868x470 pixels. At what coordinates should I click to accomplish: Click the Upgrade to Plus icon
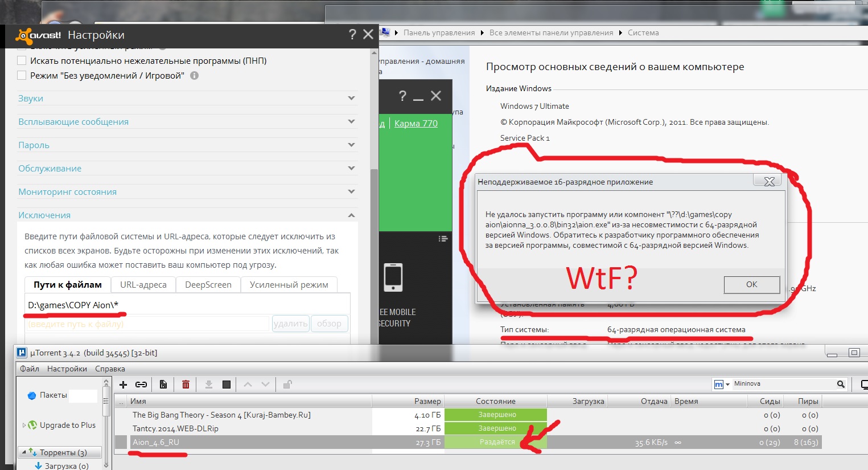pos(32,425)
